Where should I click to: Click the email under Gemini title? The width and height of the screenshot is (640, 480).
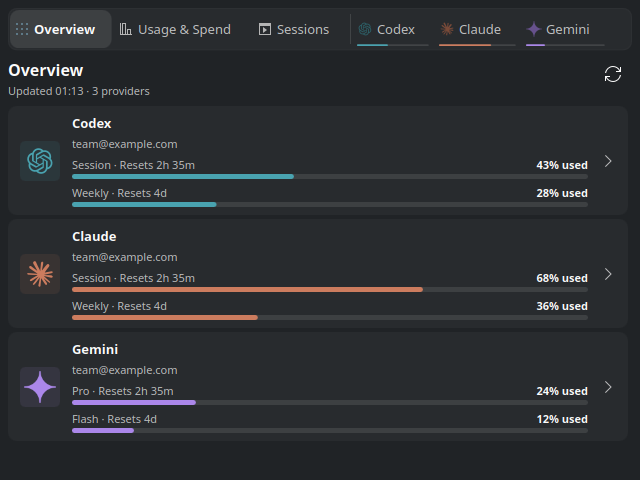point(125,371)
